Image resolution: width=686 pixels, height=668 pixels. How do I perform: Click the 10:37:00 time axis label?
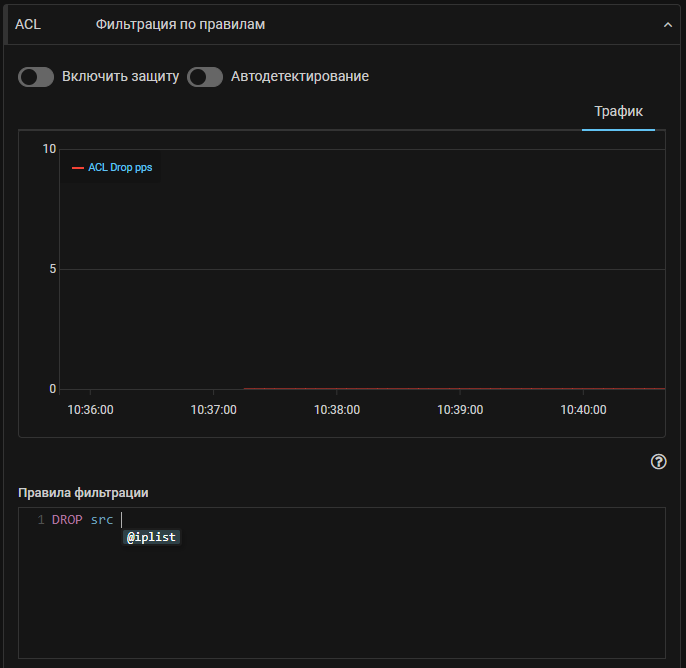pos(213,410)
